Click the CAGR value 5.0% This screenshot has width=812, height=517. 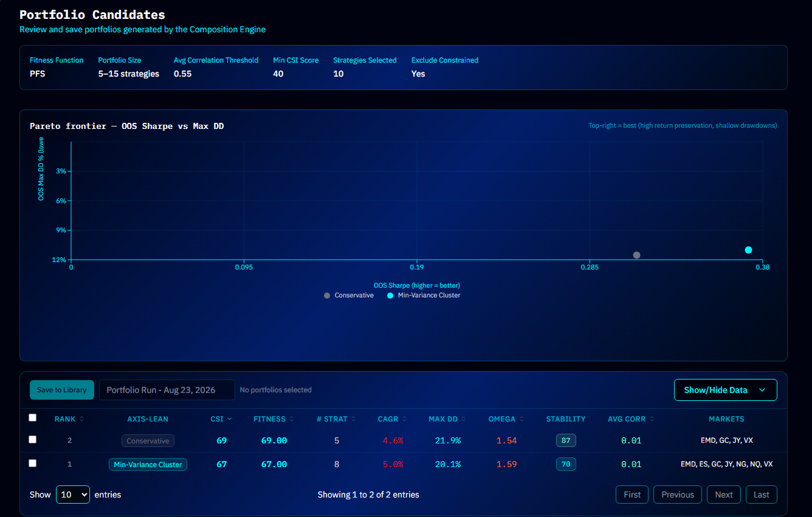click(392, 464)
